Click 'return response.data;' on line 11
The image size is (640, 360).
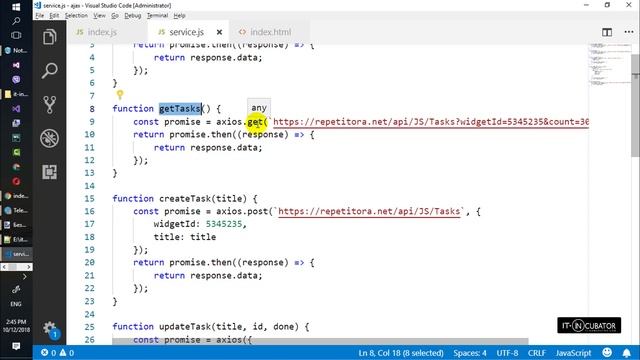coord(208,148)
